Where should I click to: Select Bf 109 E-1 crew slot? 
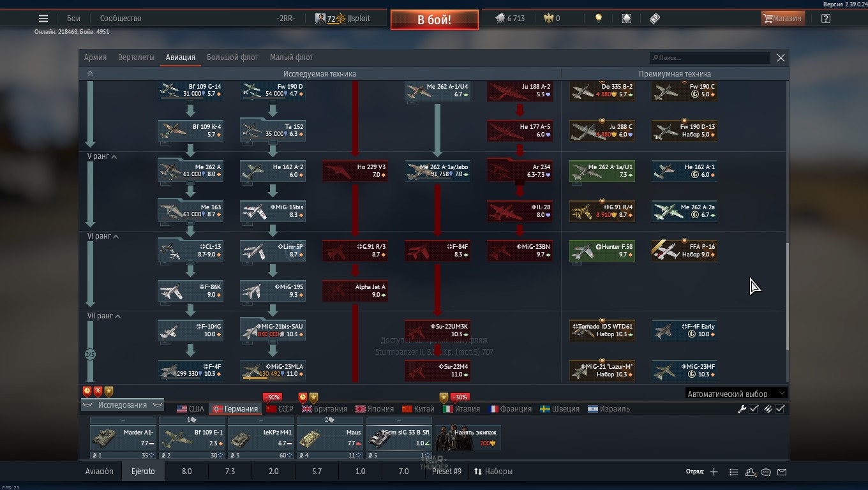point(192,438)
